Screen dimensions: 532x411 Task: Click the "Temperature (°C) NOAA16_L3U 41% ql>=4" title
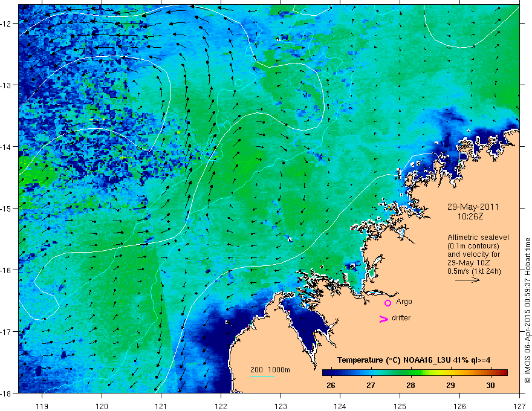coord(414,360)
